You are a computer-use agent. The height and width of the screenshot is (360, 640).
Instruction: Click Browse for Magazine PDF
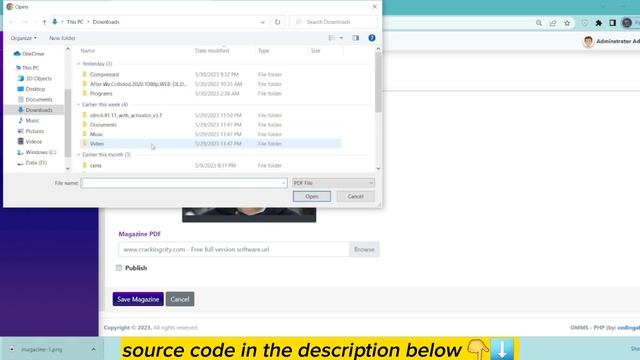point(364,249)
